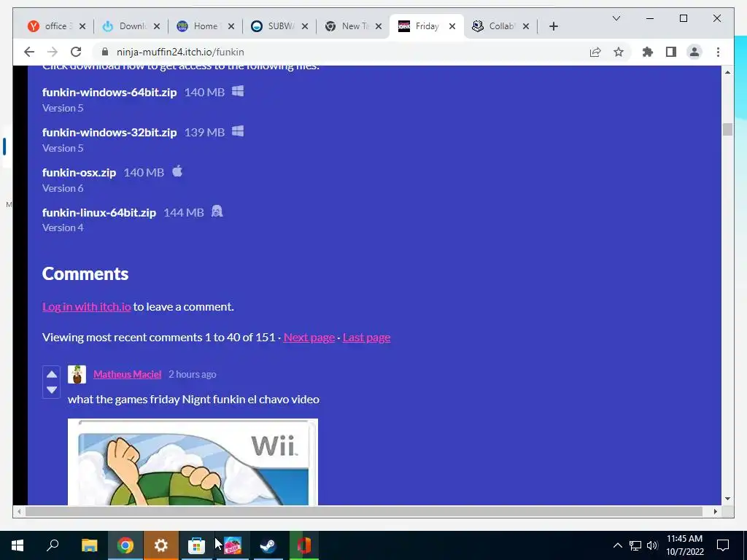Viewport: 747px width, 560px height.
Task: Click Chrome icon in taskbar
Action: 125,545
